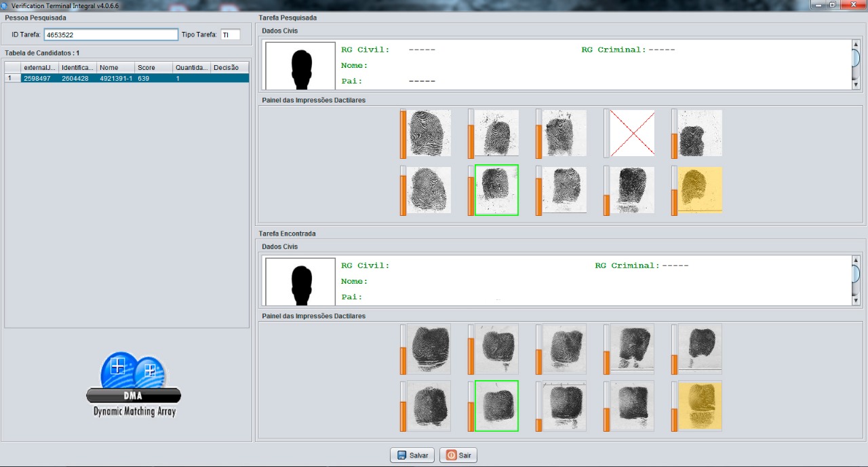Click the Decisão column header

[x=229, y=67]
